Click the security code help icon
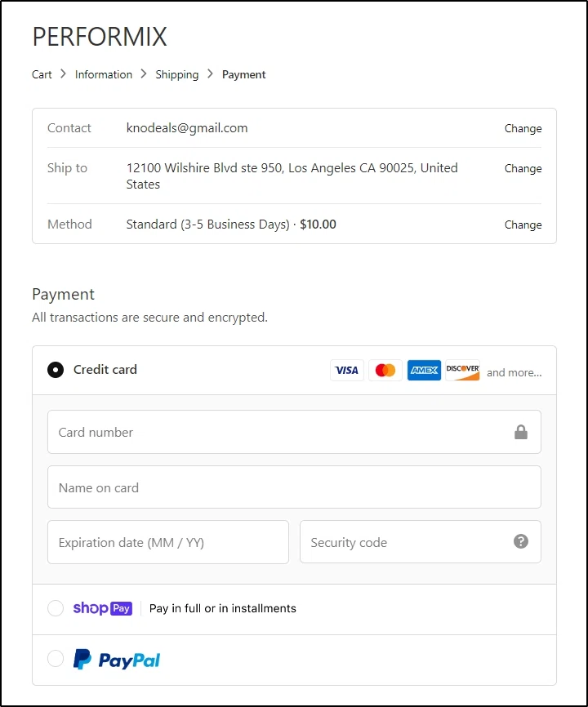This screenshot has height=707, width=588. (x=521, y=541)
